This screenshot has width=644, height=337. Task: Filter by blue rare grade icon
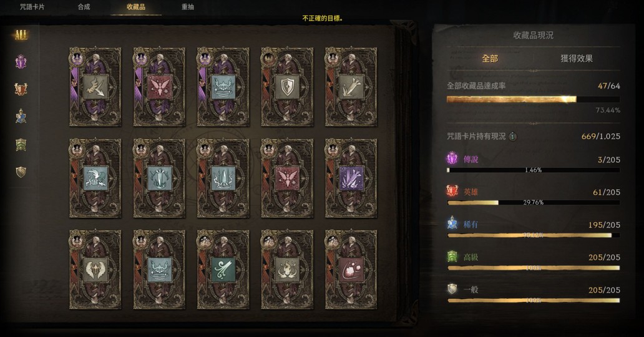[x=21, y=117]
